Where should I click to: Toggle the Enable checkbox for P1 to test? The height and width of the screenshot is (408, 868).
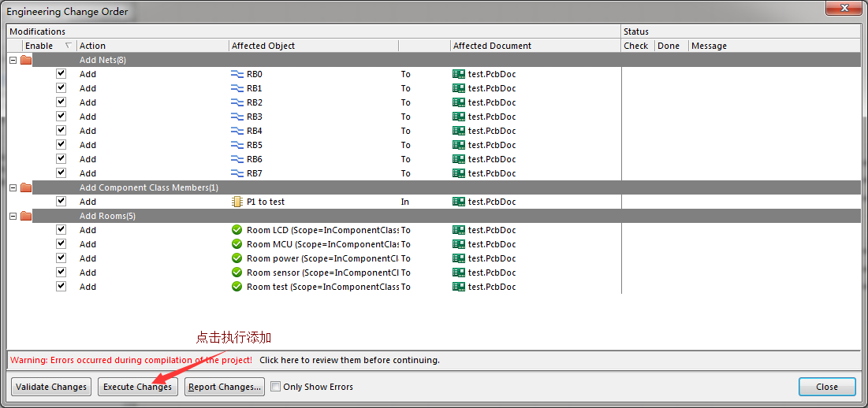61,201
